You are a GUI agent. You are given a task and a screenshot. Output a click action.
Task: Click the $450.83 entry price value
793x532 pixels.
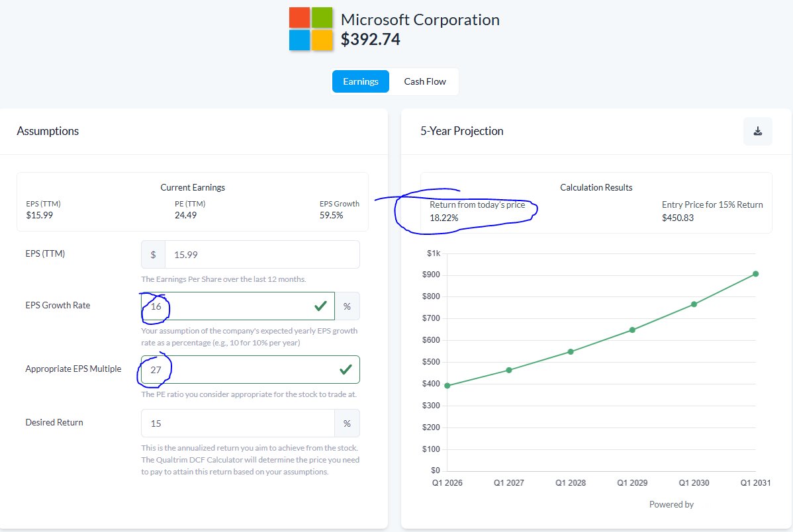click(x=678, y=218)
